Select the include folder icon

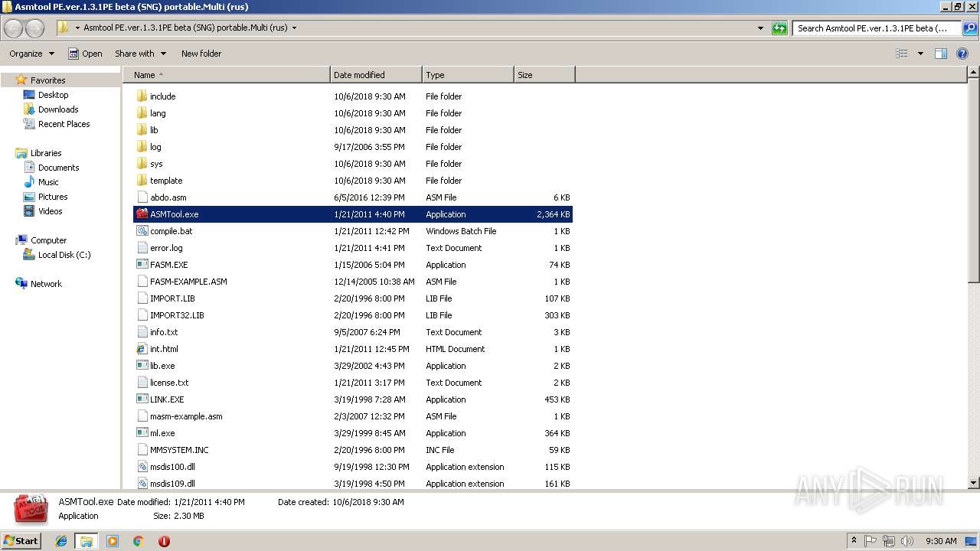click(142, 96)
